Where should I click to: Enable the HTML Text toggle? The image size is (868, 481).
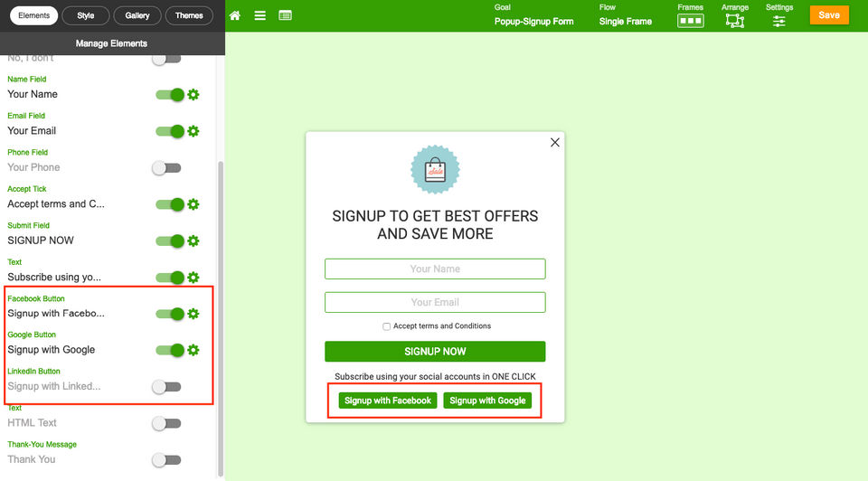(166, 423)
